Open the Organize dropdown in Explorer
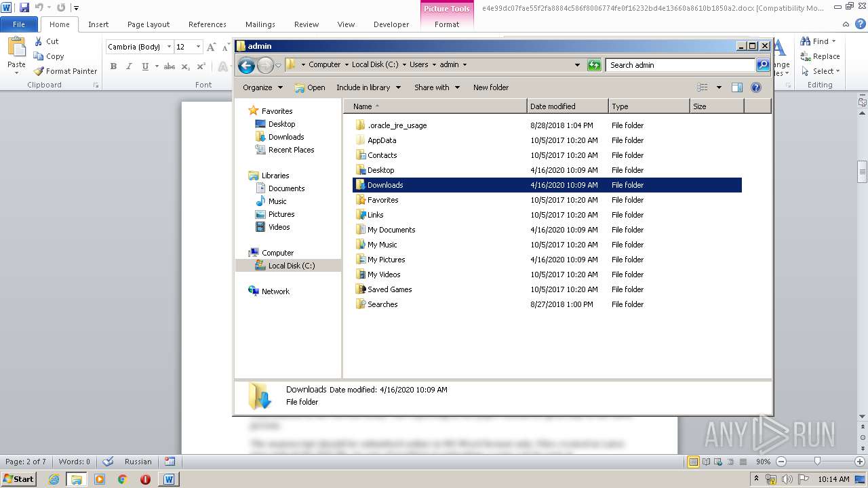 262,87
